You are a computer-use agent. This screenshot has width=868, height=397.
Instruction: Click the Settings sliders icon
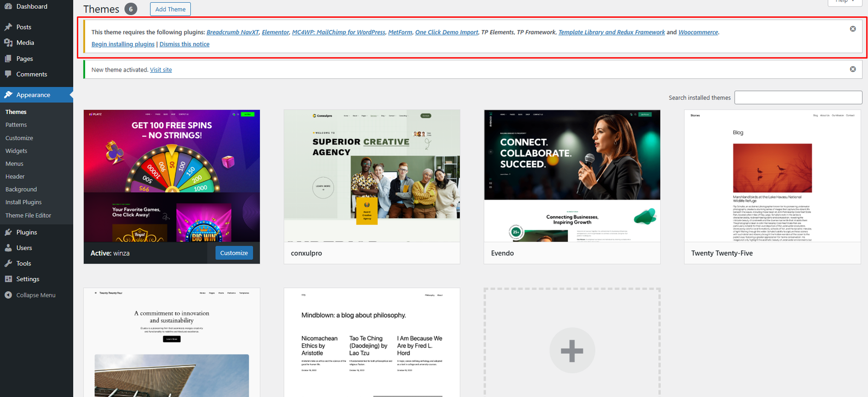pyautogui.click(x=8, y=279)
